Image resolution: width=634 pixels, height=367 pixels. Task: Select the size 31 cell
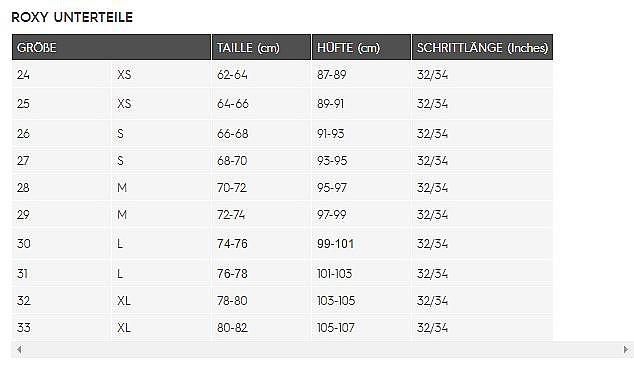click(61, 274)
